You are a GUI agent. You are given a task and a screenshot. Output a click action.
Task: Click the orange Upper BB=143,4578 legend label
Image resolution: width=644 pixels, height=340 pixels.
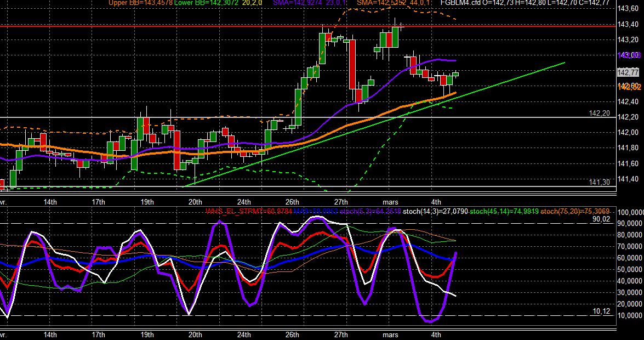[140, 2]
